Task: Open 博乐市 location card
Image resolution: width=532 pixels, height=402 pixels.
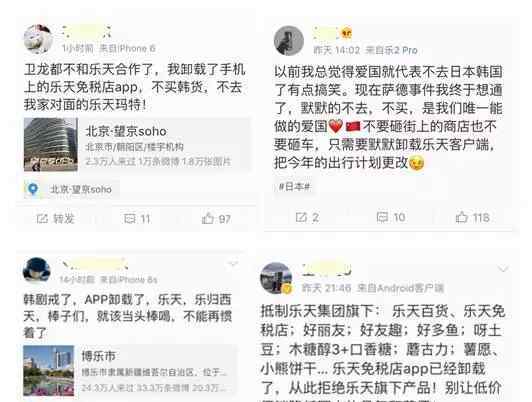Action: (129, 370)
